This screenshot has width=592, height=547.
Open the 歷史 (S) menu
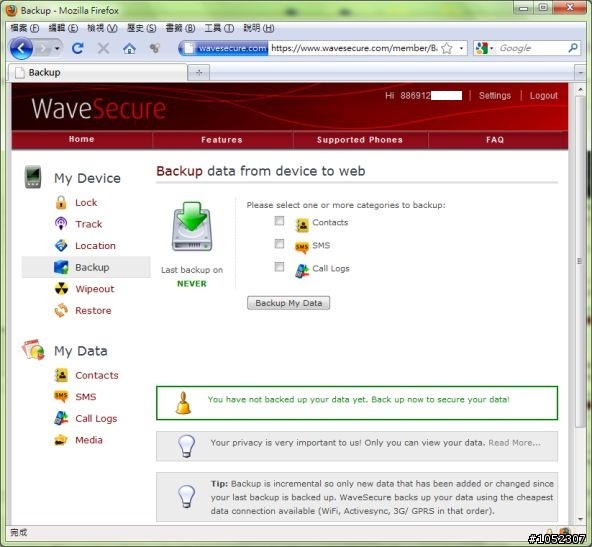142,28
